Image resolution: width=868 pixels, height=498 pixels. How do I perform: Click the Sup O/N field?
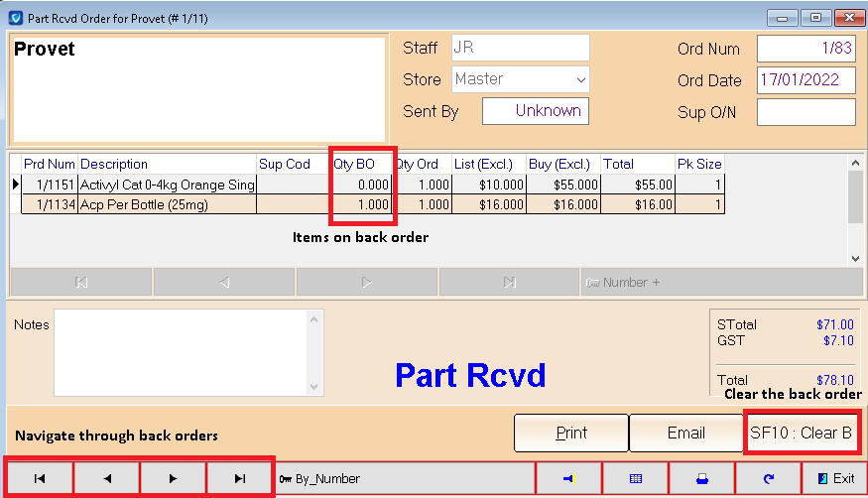[806, 112]
